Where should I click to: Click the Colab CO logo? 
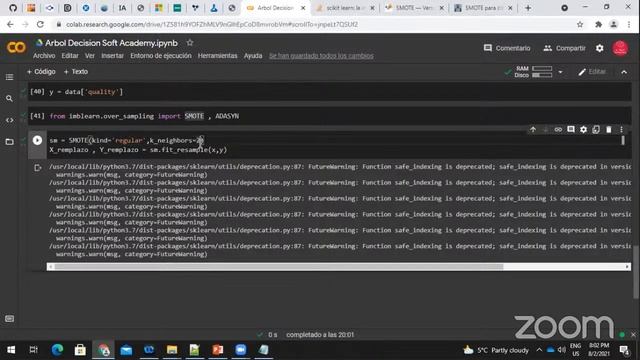tap(16, 47)
